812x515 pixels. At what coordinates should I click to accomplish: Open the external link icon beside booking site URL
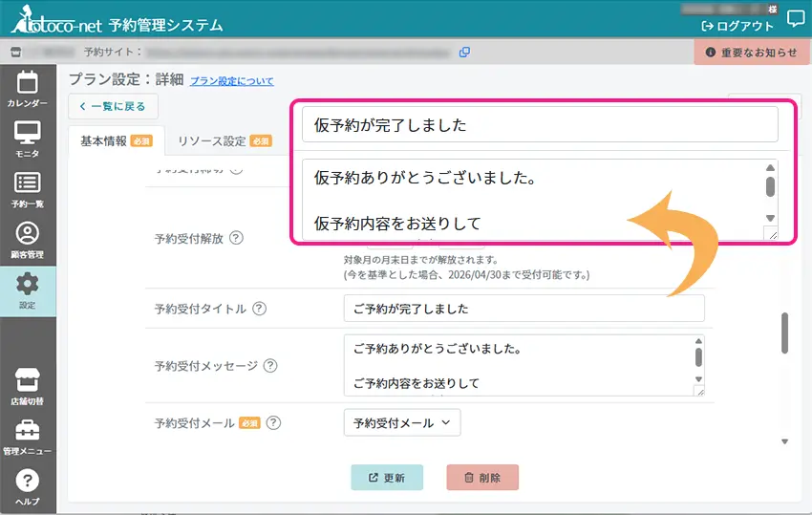[464, 52]
